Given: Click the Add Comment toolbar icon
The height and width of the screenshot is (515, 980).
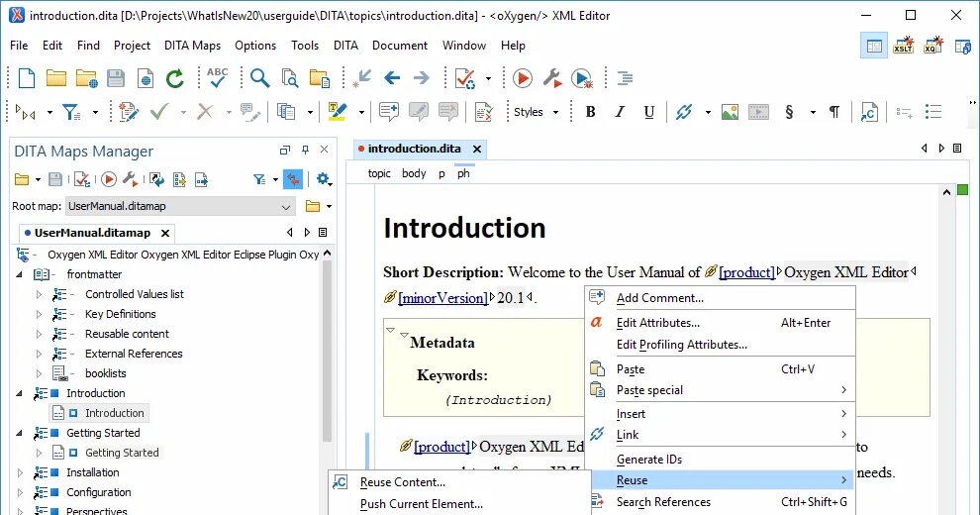Looking at the screenshot, I should click(389, 112).
